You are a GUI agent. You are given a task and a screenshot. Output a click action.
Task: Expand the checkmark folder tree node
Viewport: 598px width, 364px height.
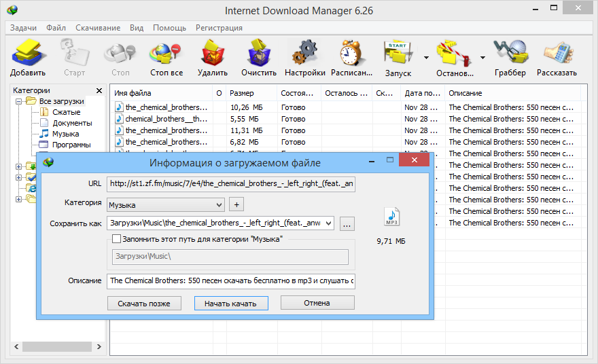point(18,177)
